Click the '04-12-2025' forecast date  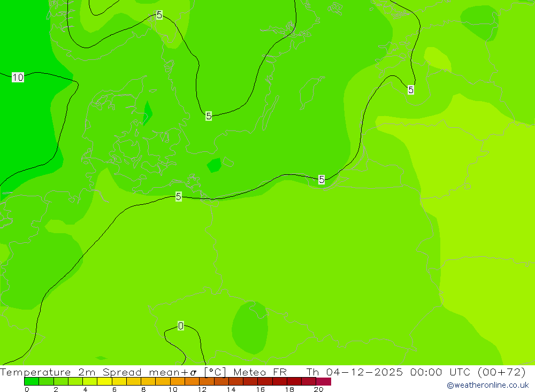(x=364, y=372)
